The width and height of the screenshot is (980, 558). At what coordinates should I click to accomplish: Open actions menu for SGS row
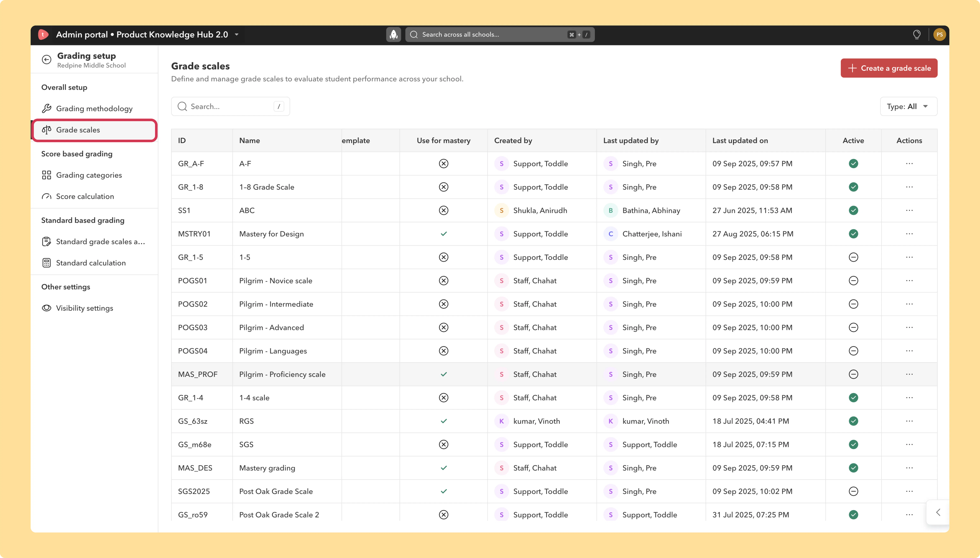909,444
